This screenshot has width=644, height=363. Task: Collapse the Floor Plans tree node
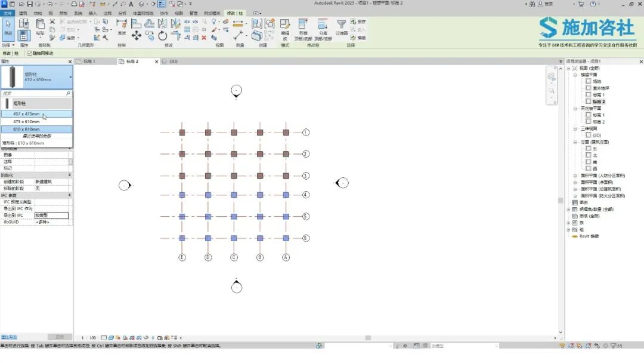pyautogui.click(x=575, y=75)
